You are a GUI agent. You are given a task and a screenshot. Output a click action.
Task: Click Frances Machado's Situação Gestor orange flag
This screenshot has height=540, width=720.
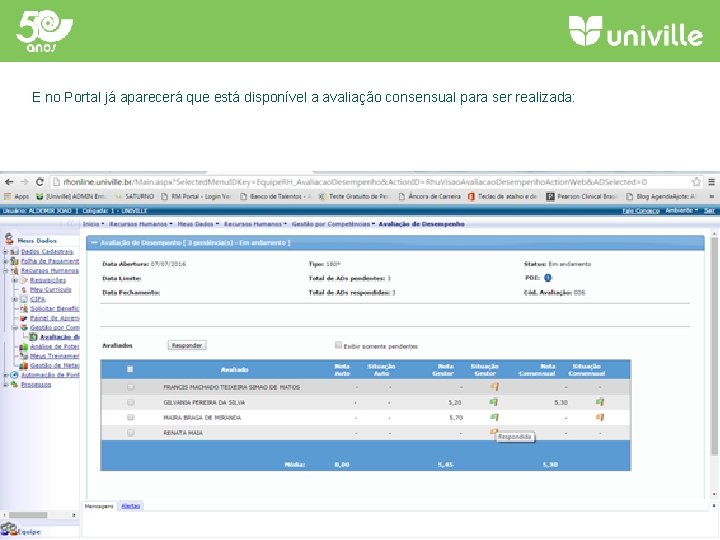[494, 387]
